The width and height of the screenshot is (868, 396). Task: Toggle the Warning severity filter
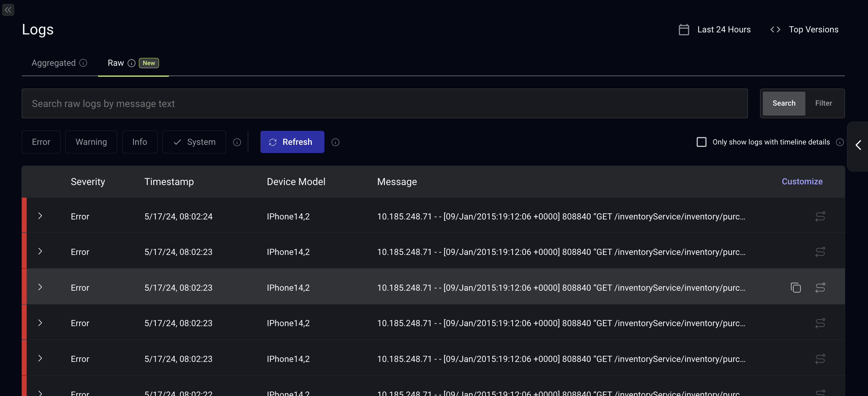[x=91, y=142]
